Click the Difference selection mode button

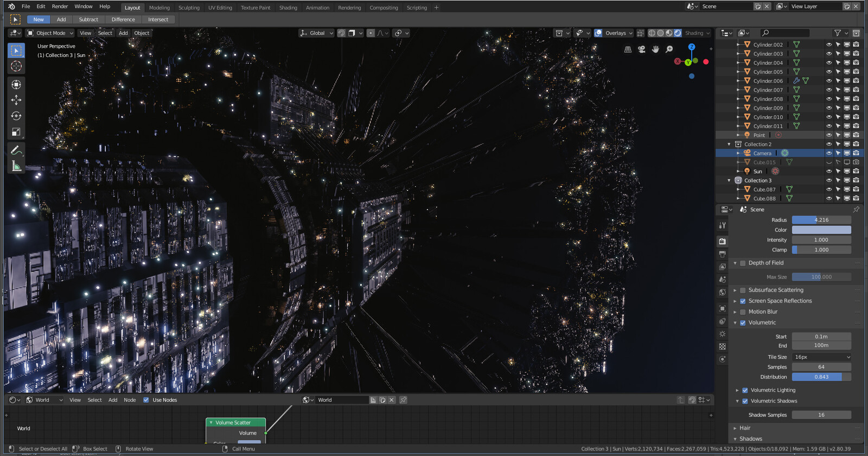coord(123,20)
